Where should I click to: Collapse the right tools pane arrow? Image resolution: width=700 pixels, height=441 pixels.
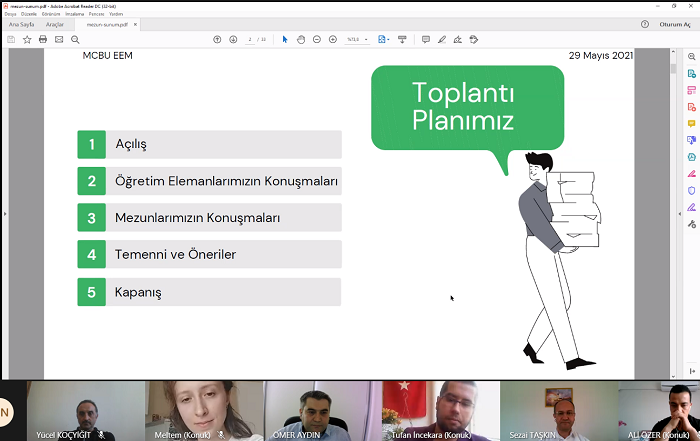678,214
